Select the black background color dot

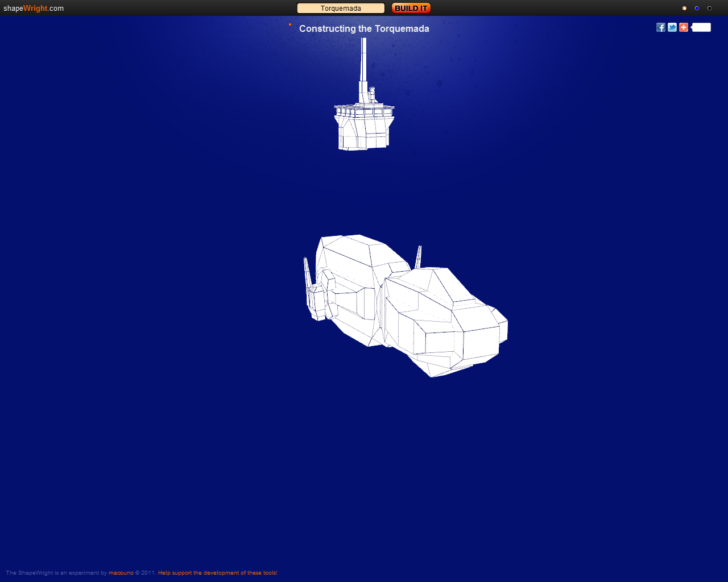(x=709, y=8)
